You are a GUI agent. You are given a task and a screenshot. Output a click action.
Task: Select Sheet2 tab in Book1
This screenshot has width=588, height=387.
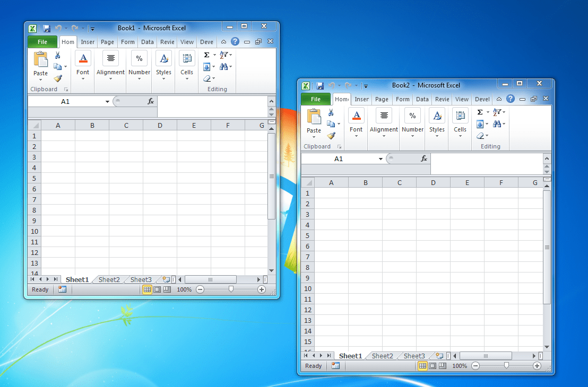[109, 280]
